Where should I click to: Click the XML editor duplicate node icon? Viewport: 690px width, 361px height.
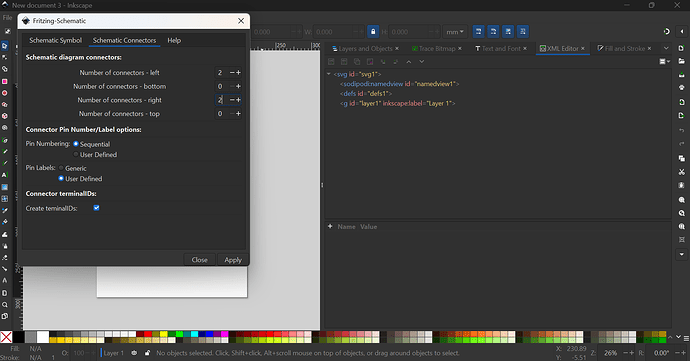coord(357,62)
